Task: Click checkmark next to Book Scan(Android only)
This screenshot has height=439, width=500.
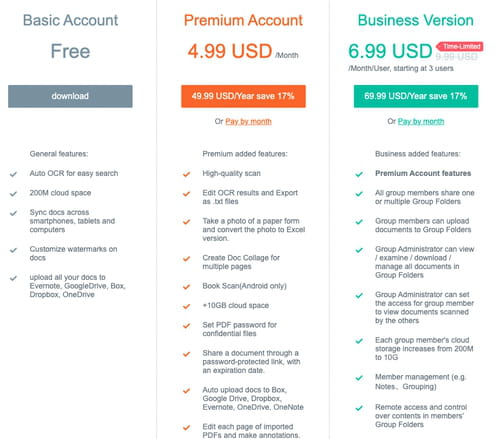Action: pos(186,287)
